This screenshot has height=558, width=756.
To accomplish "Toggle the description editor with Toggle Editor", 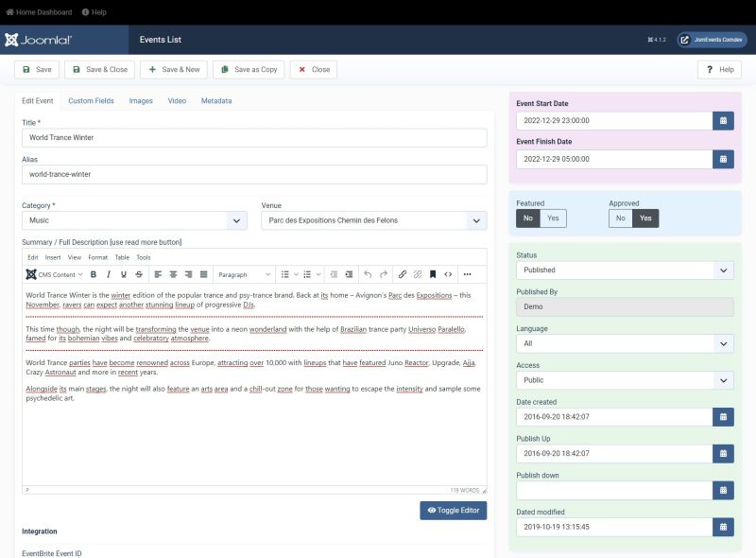I will click(452, 510).
